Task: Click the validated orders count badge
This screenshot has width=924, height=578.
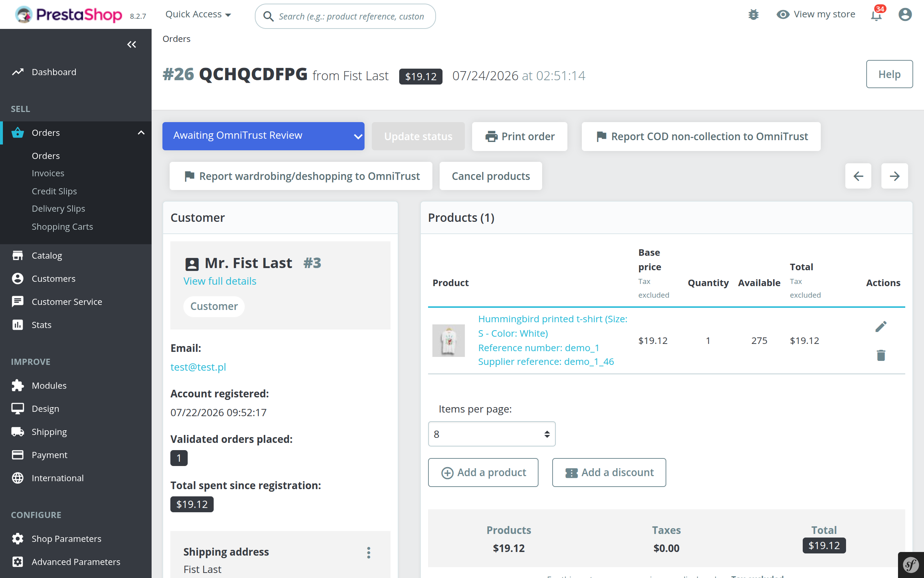Action: [x=179, y=458]
